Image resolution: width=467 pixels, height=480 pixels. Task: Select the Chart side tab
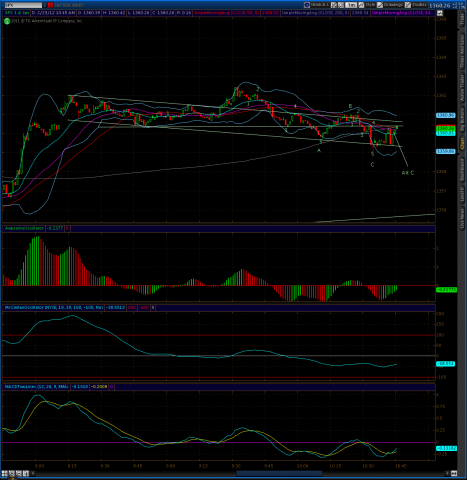[462, 144]
